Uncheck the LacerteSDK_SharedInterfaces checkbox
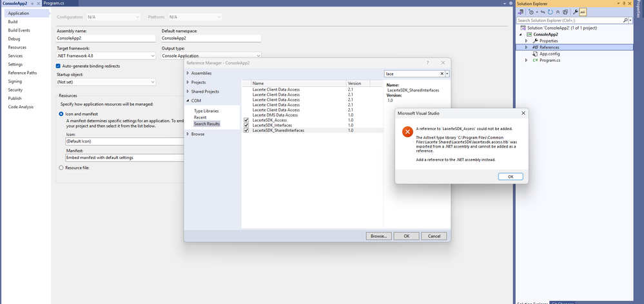Viewport: 644px width, 304px height. click(246, 131)
